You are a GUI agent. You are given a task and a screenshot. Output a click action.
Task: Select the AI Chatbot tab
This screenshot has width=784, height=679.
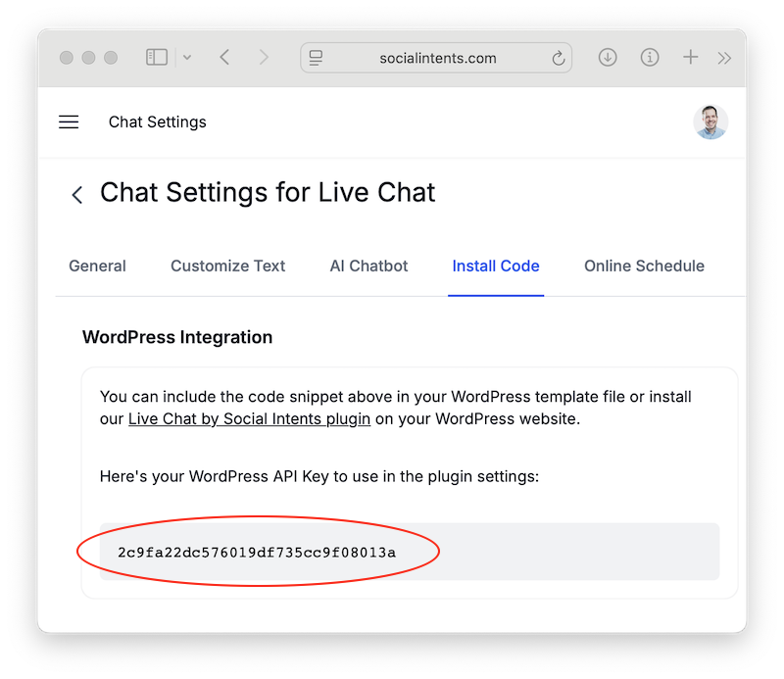[x=369, y=266]
